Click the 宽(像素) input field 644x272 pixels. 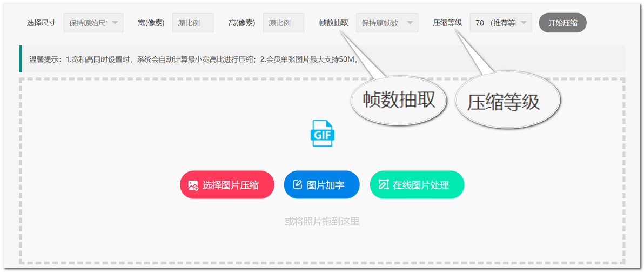point(193,23)
